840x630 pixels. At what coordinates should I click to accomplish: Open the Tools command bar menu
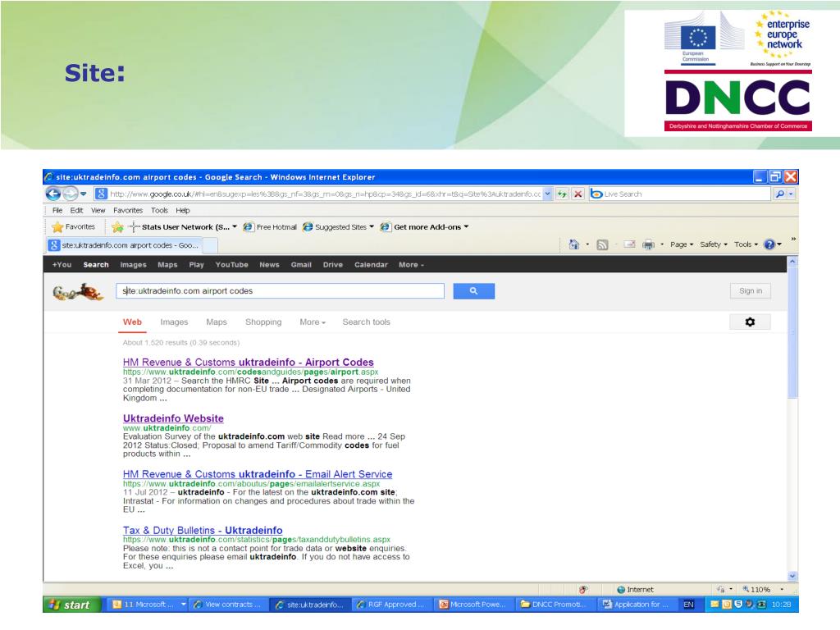click(746, 244)
